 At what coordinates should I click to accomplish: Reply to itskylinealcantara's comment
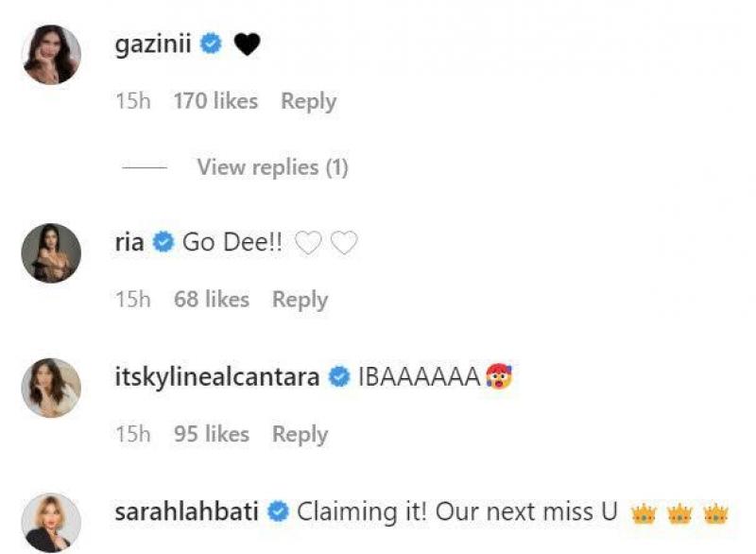tap(301, 434)
